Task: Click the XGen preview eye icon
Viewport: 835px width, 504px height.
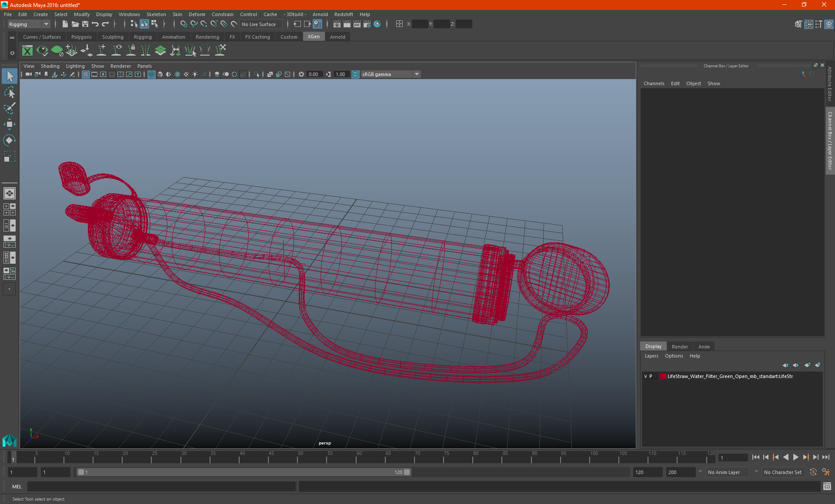Action: pyautogui.click(x=42, y=51)
